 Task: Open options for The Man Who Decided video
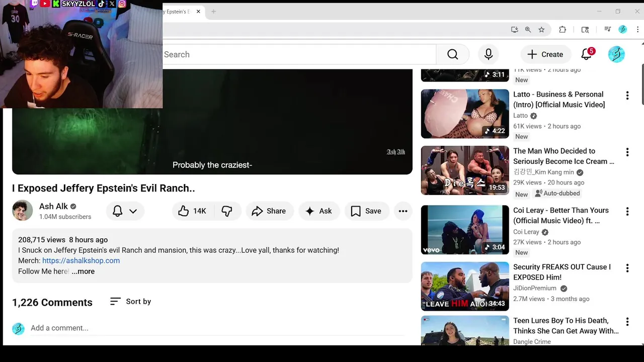(627, 152)
